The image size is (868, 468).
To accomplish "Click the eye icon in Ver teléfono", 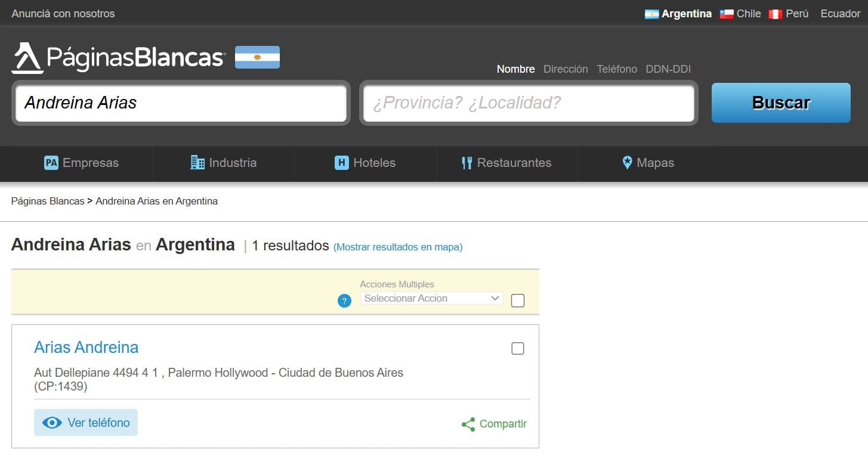I will tap(52, 423).
